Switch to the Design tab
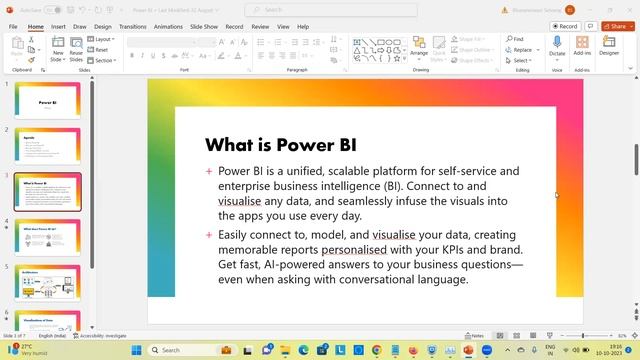640x360 pixels. [103, 27]
